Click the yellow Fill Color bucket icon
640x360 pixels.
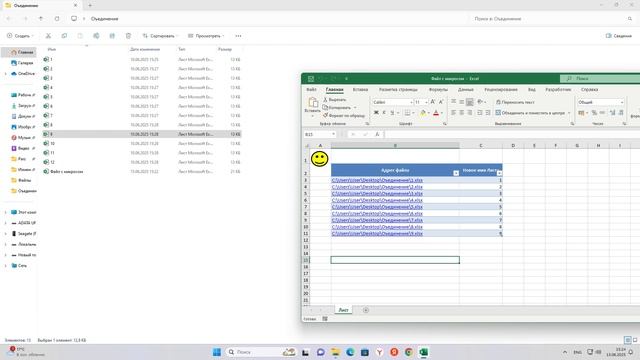[423, 113]
